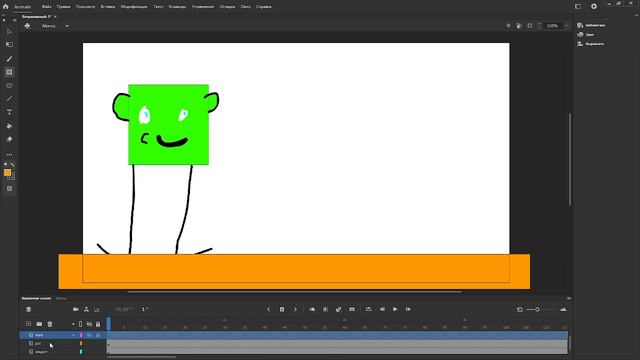Open the Правка menu
640x360 pixels.
point(63,7)
